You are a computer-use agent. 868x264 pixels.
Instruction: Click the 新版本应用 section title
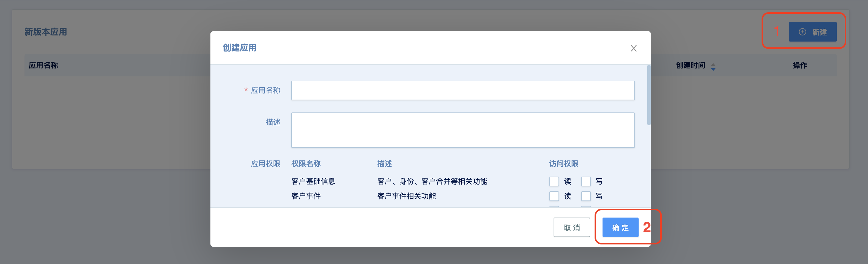[46, 32]
